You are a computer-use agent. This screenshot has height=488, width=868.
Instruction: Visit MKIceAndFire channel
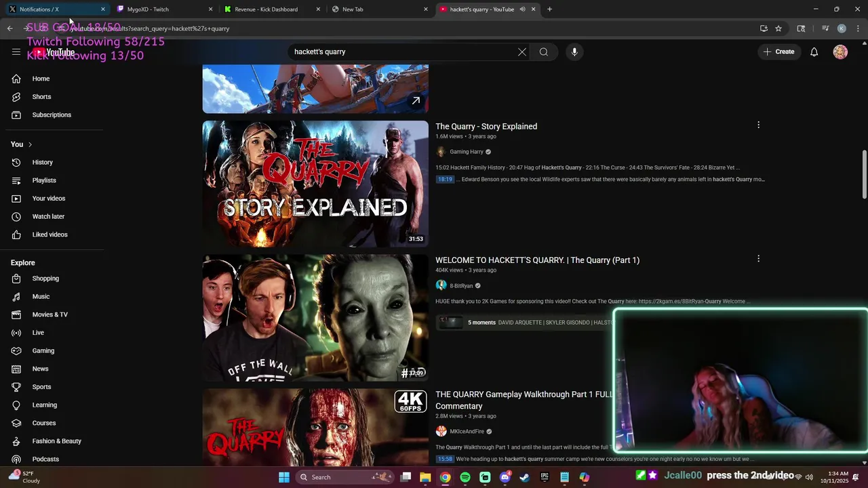467,432
